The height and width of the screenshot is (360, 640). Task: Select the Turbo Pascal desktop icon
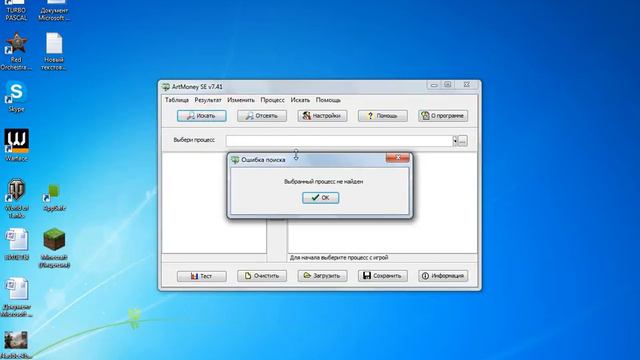16,10
